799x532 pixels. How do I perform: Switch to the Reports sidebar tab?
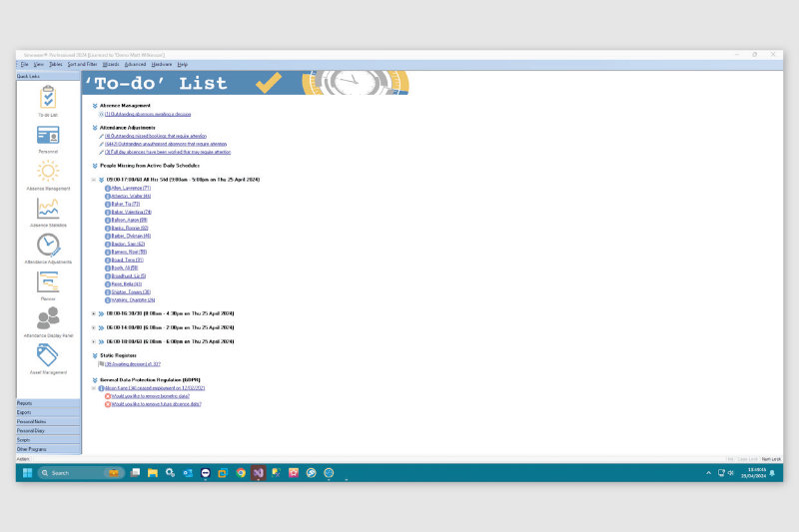pos(48,403)
